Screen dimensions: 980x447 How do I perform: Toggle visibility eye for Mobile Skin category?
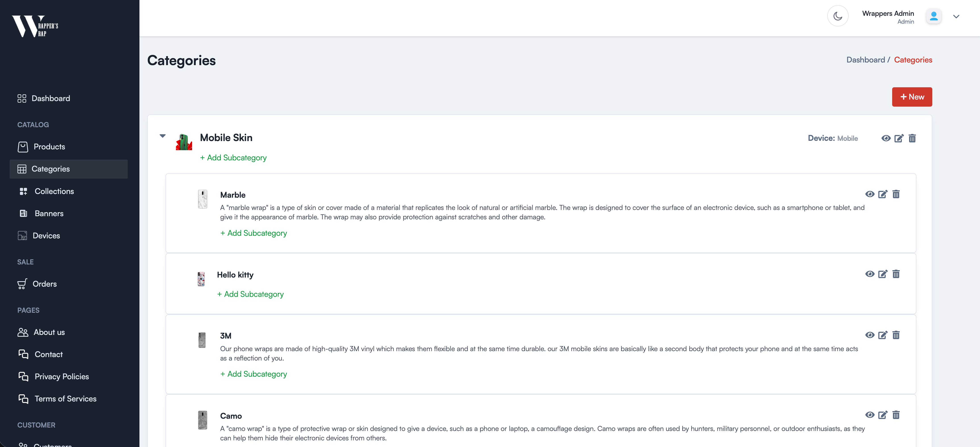(x=886, y=138)
